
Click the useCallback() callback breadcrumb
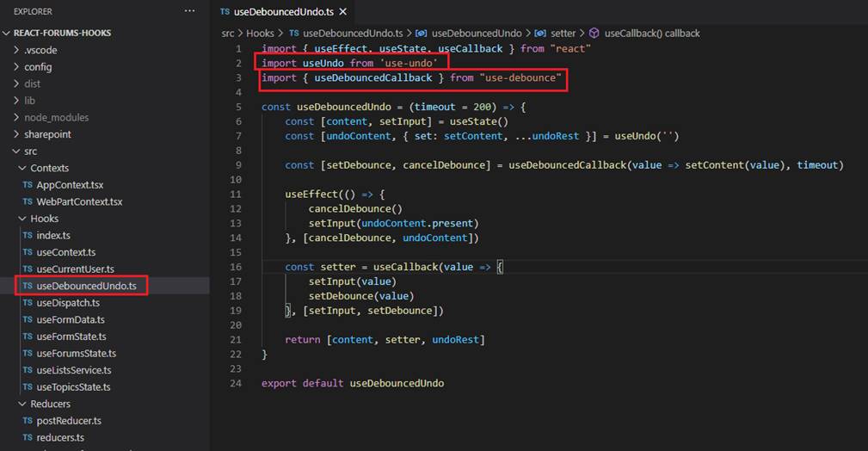point(652,33)
